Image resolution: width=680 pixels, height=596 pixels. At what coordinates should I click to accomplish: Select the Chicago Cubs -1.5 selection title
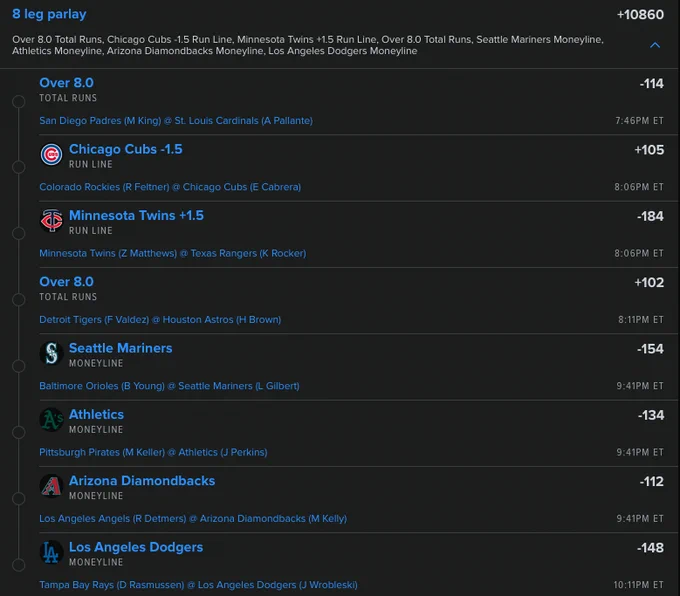(x=126, y=149)
